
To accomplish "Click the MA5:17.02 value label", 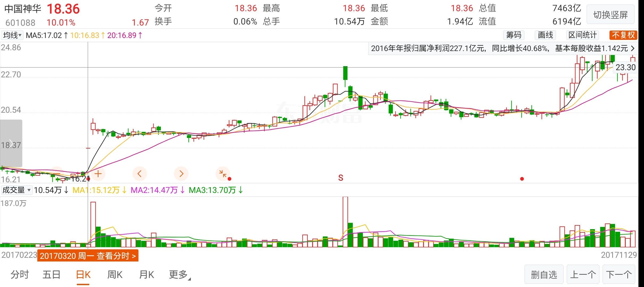I will tap(47, 35).
